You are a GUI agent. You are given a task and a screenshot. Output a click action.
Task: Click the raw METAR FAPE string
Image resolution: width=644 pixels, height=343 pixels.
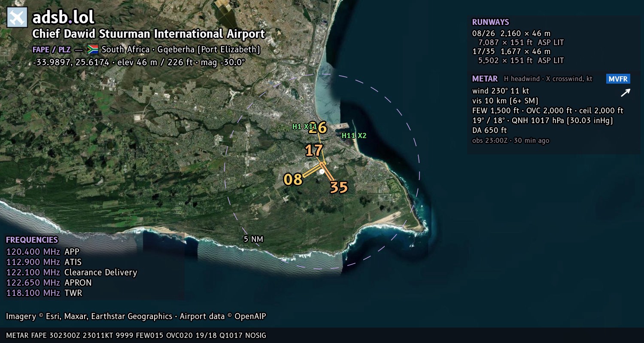(136, 335)
